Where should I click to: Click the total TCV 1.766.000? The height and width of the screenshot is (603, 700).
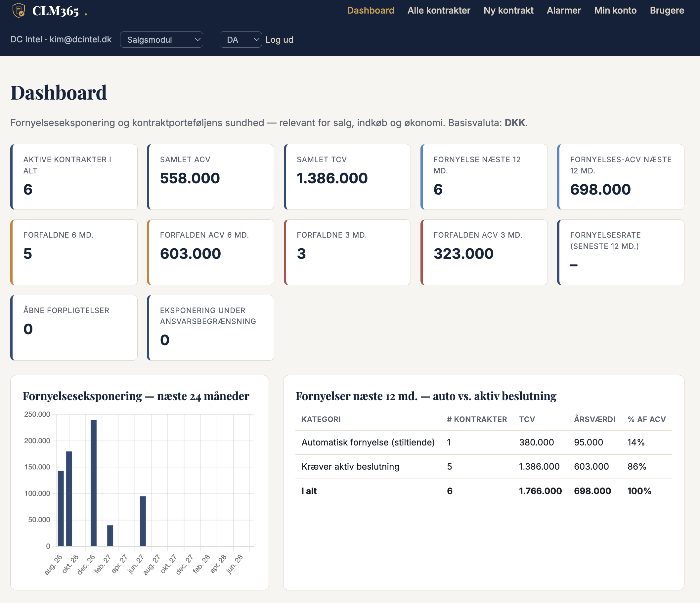(540, 491)
